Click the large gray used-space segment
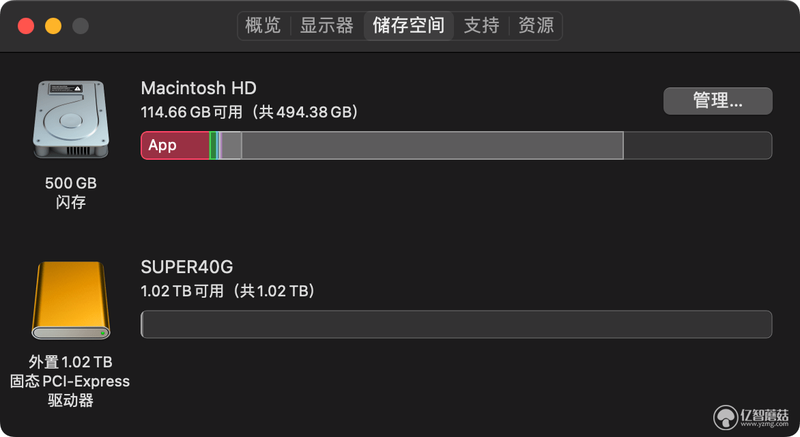 pyautogui.click(x=432, y=145)
